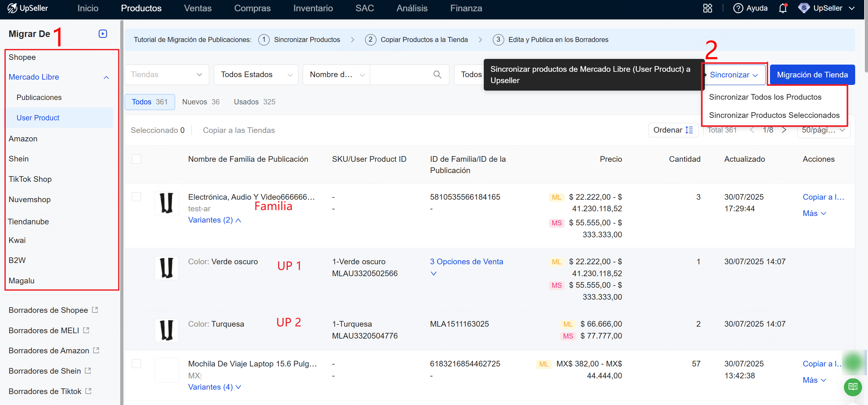This screenshot has width=868, height=405.
Task: Open the notifications bell
Action: click(783, 8)
